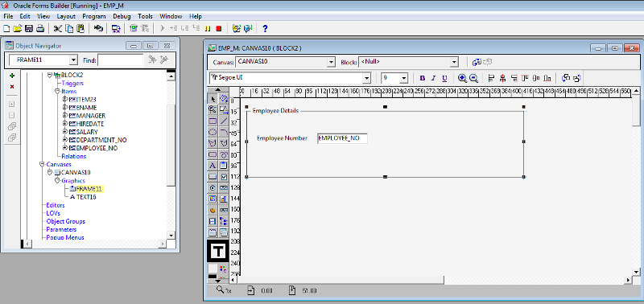Open the Block <Null> dropdown
The image size is (644, 304).
tap(454, 63)
